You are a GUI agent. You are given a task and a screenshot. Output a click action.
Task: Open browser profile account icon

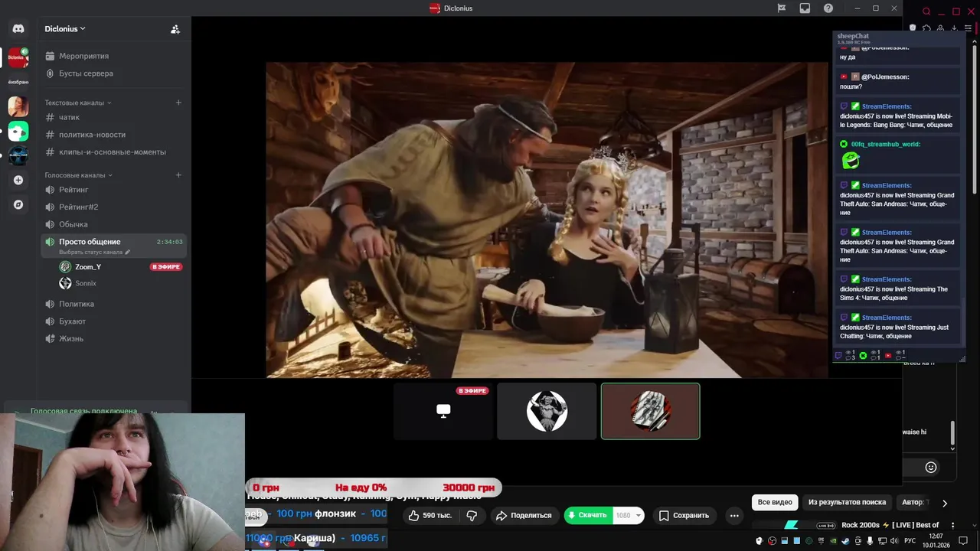click(x=940, y=28)
